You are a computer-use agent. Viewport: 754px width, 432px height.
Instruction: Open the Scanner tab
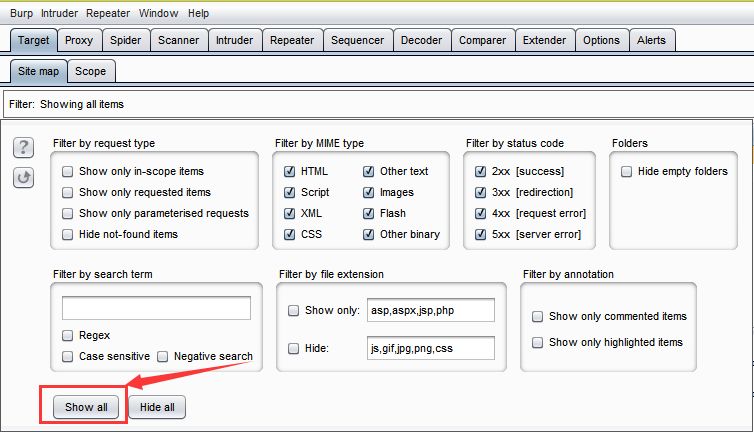[178, 40]
